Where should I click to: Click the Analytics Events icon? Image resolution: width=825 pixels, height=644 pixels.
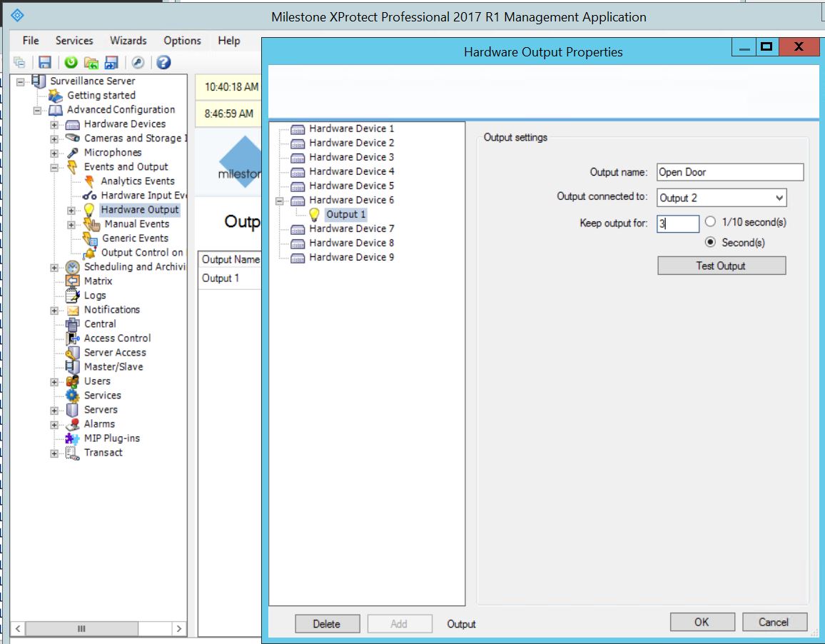(89, 181)
